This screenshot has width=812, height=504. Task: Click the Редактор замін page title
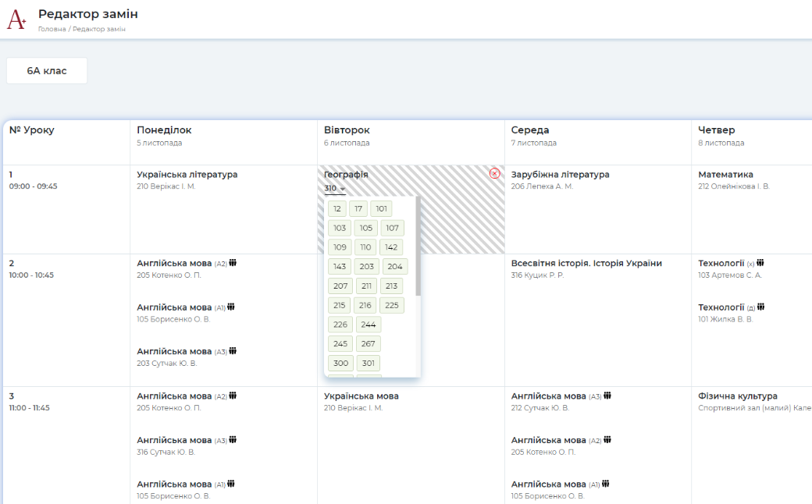88,14
